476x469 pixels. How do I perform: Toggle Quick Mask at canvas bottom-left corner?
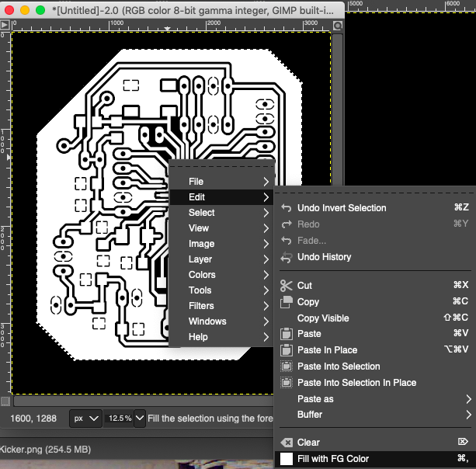(5, 401)
